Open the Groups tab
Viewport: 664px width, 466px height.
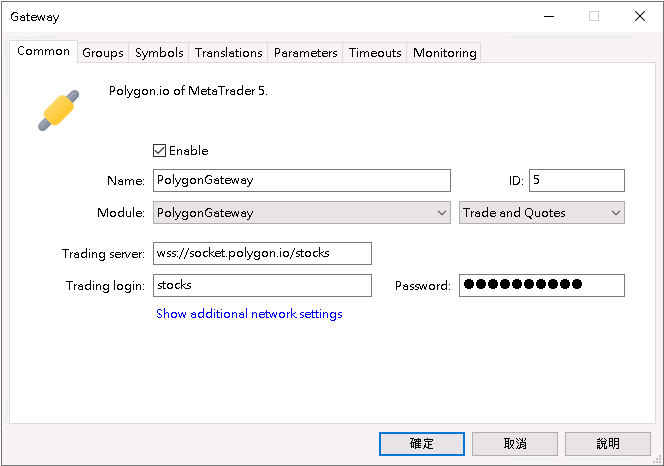pyautogui.click(x=103, y=53)
